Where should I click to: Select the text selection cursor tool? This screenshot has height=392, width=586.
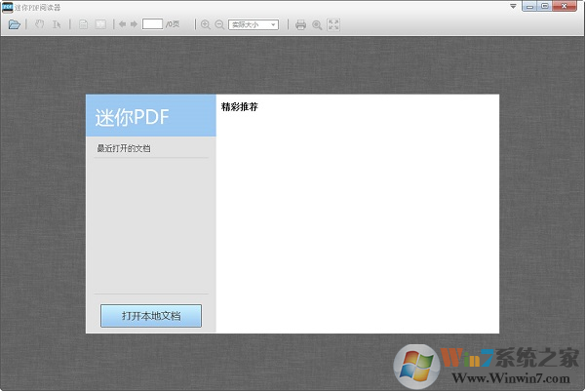point(57,24)
